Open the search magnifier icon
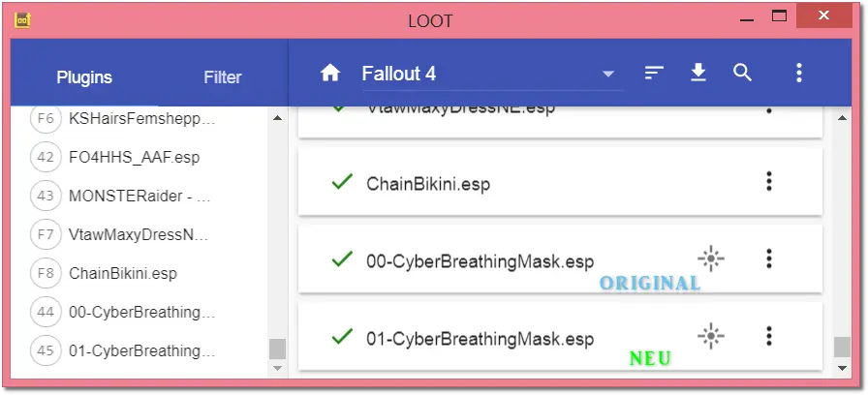The width and height of the screenshot is (868, 395). click(742, 73)
